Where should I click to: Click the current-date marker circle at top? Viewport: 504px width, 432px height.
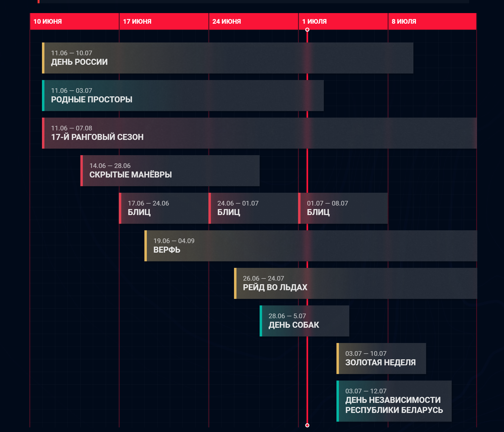(x=307, y=30)
